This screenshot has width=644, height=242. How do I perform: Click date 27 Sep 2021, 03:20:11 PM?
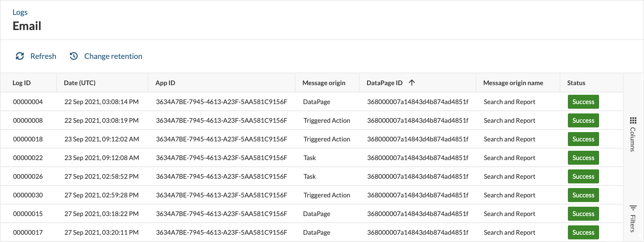pyautogui.click(x=101, y=232)
